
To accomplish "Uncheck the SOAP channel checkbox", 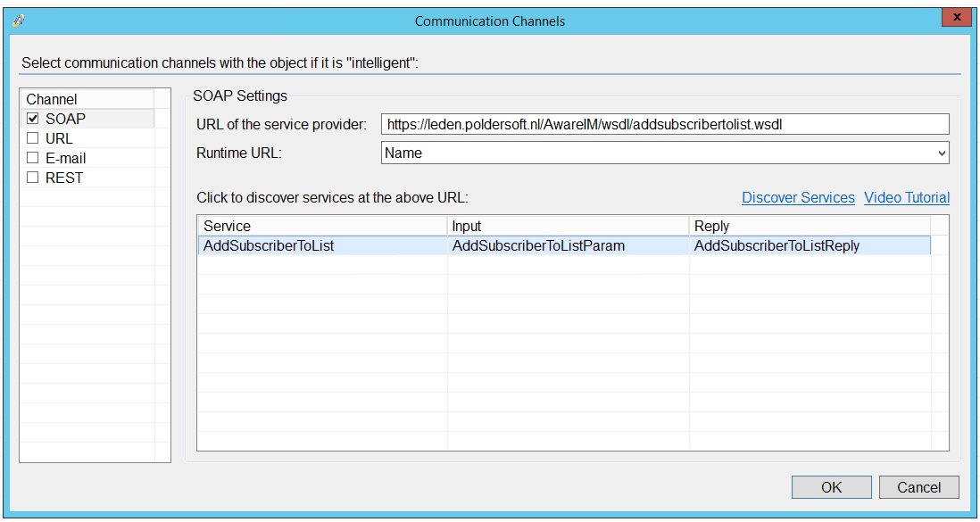I will [32, 118].
